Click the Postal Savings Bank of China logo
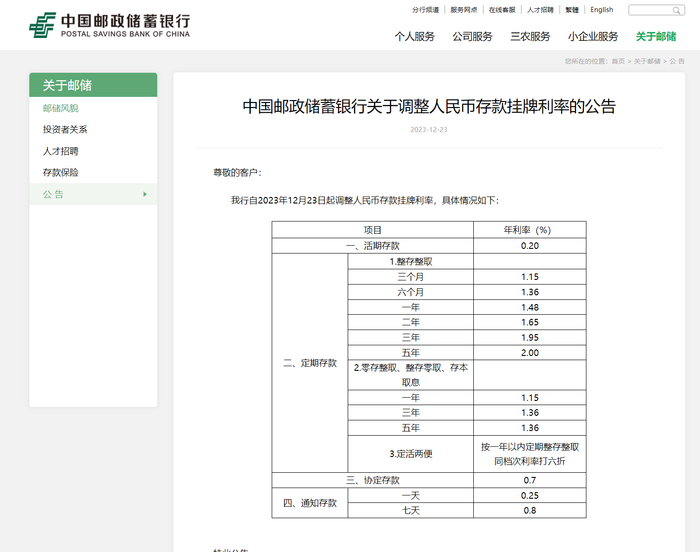Screen dimensions: 700x552 [x=109, y=25]
